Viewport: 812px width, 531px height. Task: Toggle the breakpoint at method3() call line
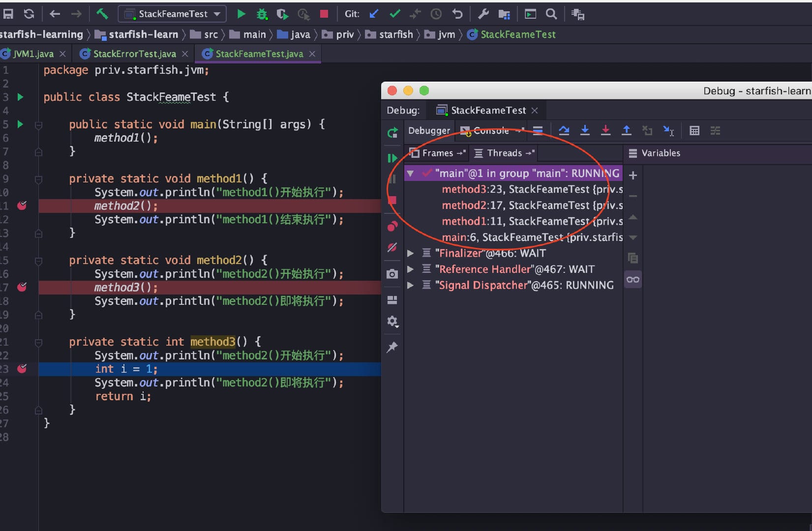coord(22,287)
